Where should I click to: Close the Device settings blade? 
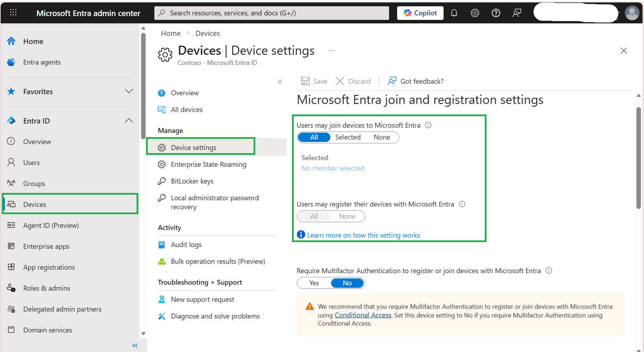click(x=624, y=51)
